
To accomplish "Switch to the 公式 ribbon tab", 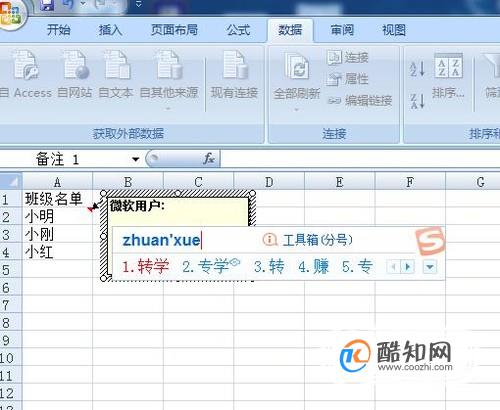I will [x=238, y=30].
